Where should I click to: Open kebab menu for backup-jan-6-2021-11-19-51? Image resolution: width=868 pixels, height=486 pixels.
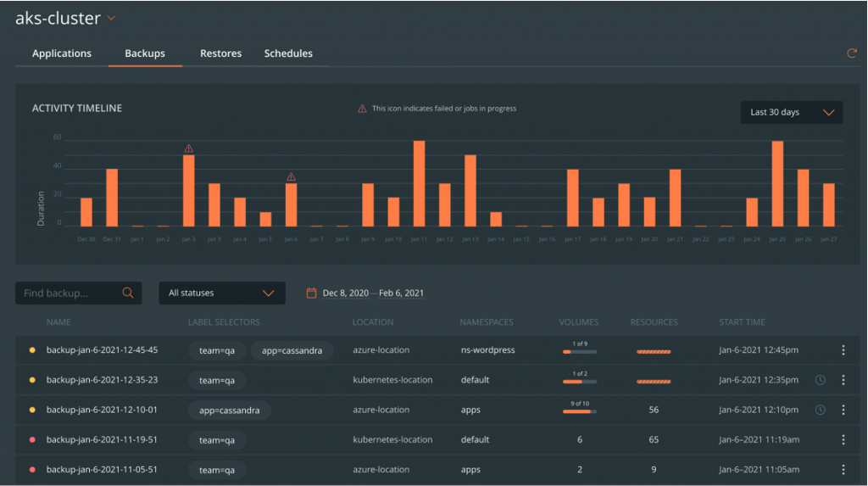point(843,439)
